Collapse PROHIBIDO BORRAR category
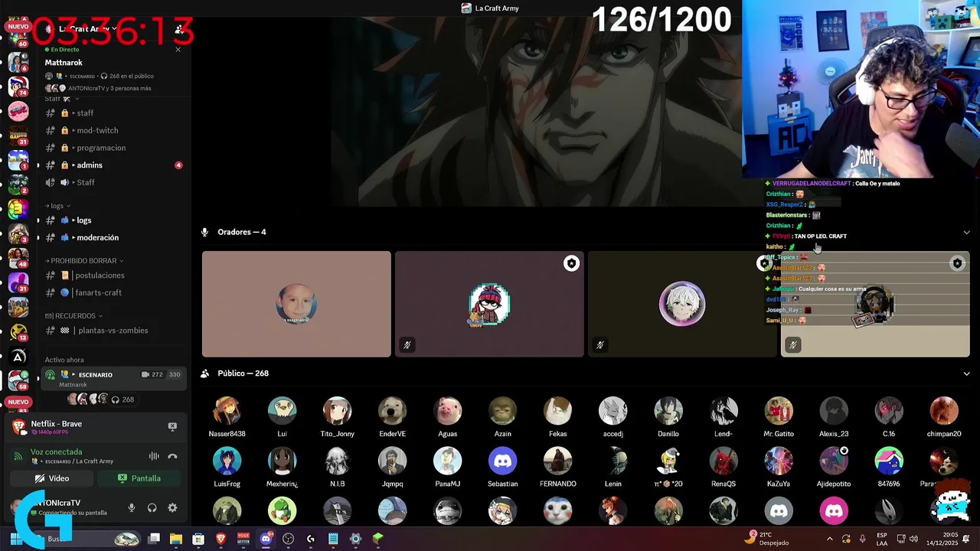 [x=85, y=261]
